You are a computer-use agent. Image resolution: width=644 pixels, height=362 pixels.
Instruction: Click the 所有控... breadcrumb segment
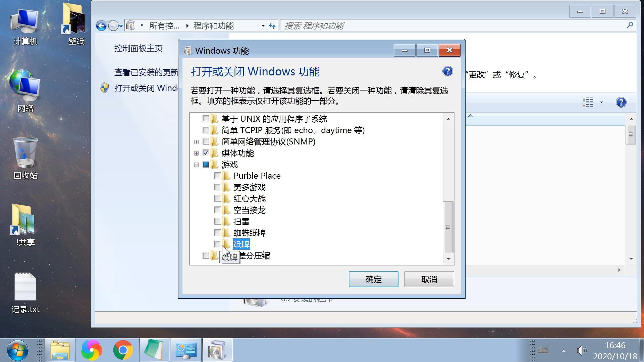pos(164,26)
